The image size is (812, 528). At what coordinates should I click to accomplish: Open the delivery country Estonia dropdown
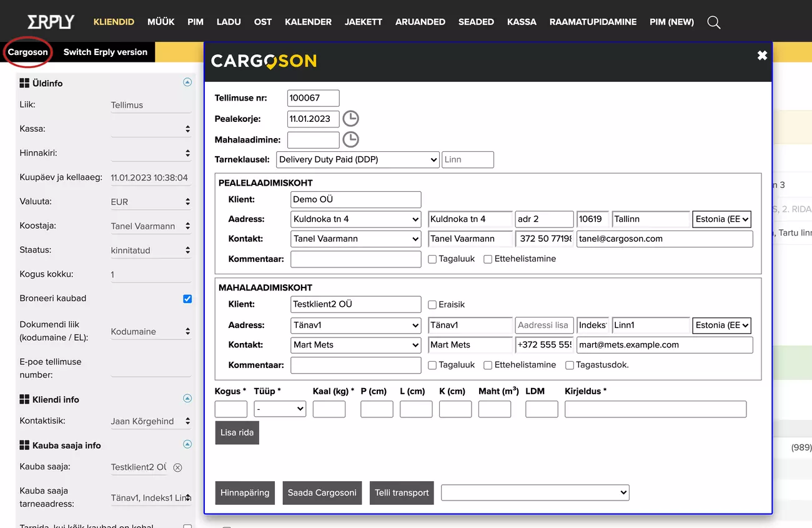click(721, 325)
